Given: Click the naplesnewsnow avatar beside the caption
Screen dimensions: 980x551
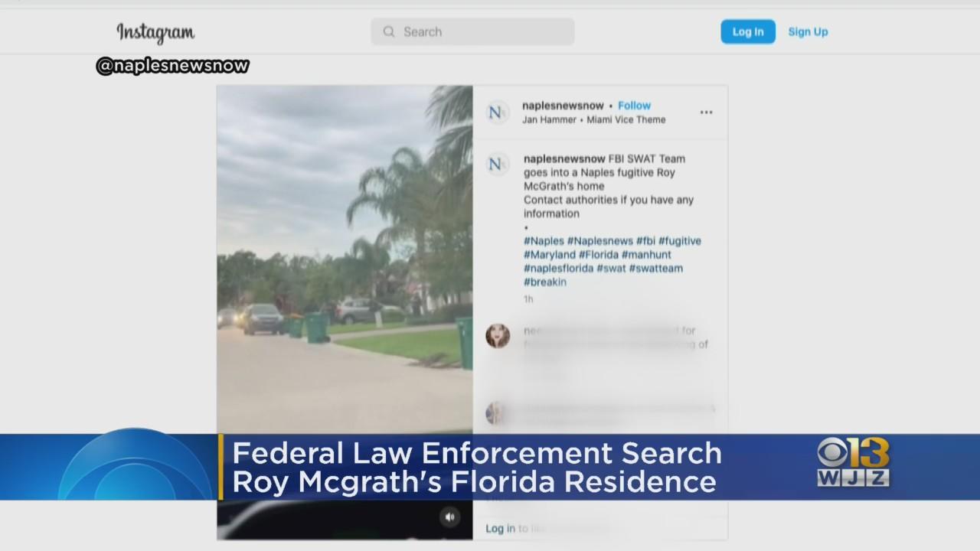Looking at the screenshot, I should [497, 164].
